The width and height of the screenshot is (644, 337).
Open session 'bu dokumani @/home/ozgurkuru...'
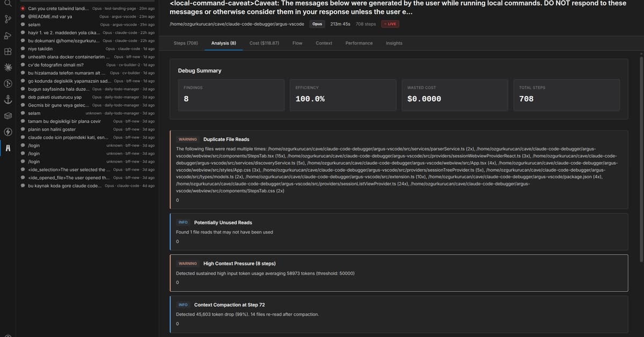click(x=87, y=41)
